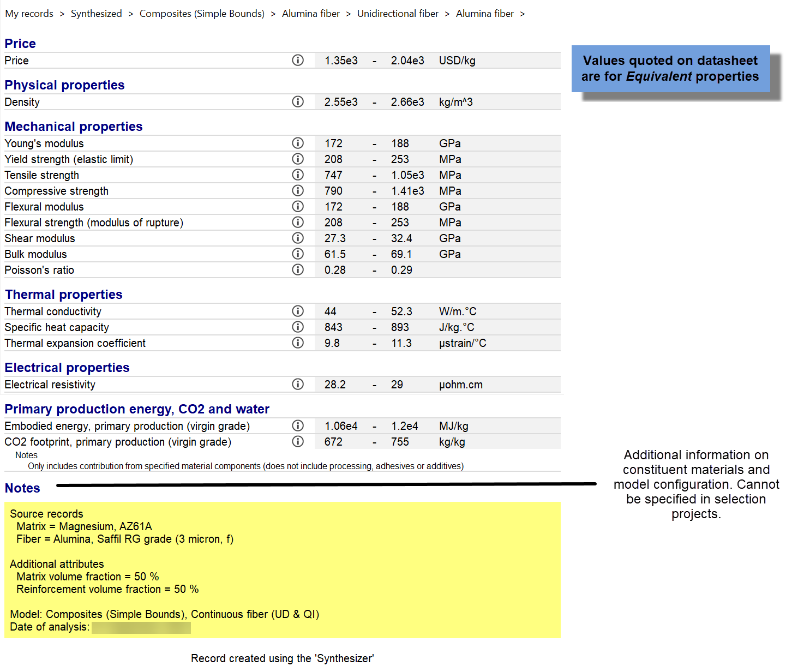This screenshot has width=786, height=672.
Task: Click the Price minimum value 1.35e3
Action: (341, 61)
